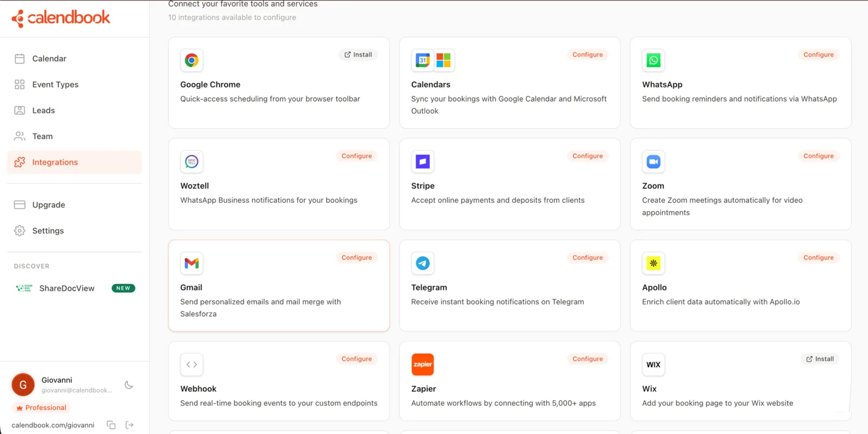This screenshot has height=434, width=868.
Task: Click the Webhook code brackets icon
Action: click(x=192, y=365)
